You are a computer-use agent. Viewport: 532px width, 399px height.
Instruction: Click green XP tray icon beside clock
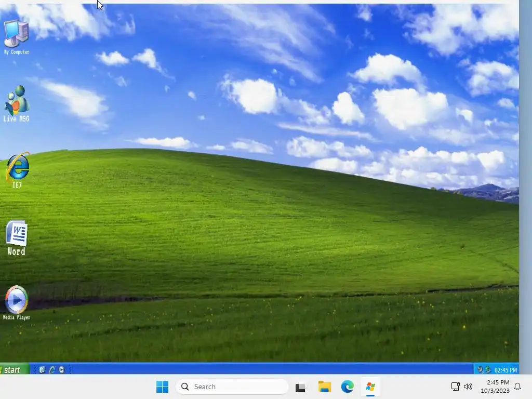(x=488, y=369)
